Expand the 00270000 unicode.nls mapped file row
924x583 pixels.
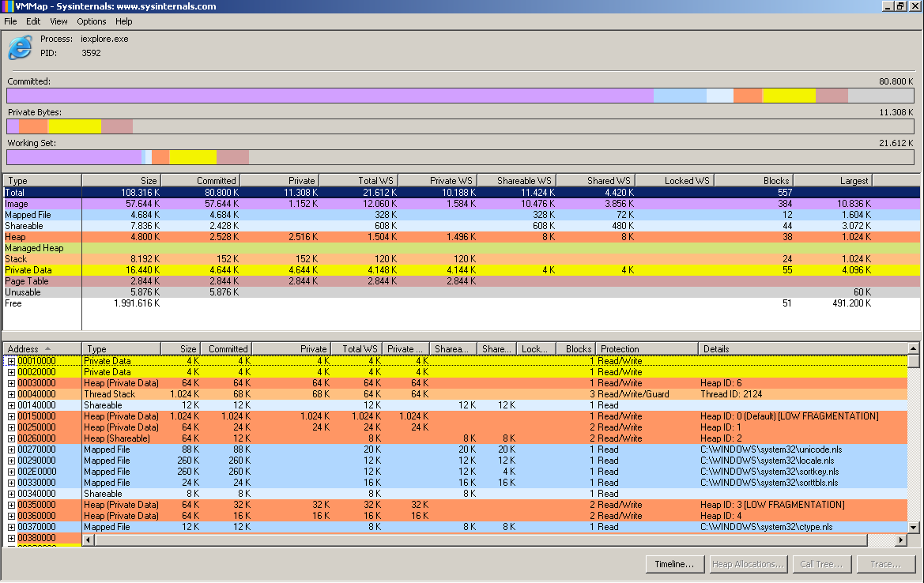[x=11, y=449]
